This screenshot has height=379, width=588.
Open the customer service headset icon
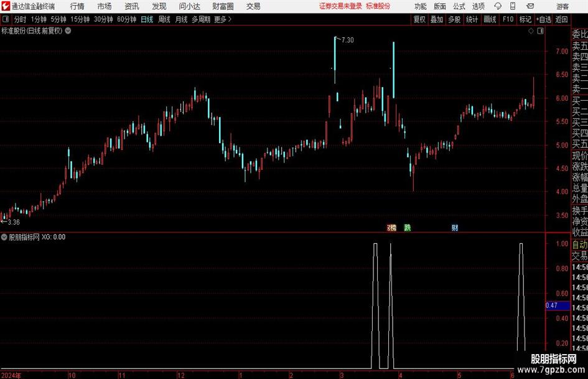[498, 6]
